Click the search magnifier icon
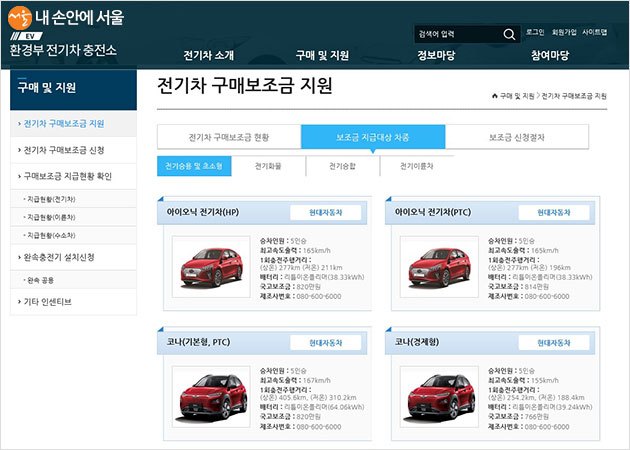630x450 pixels. (x=509, y=35)
